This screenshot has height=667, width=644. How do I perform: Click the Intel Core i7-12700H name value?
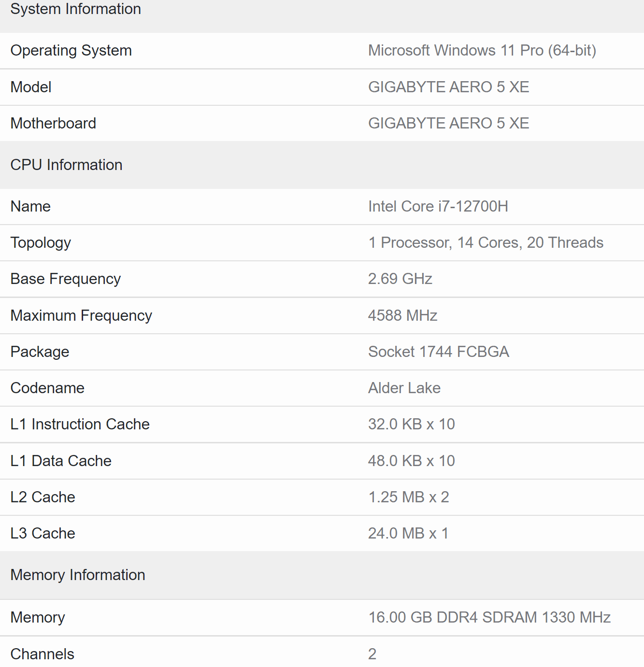click(438, 207)
